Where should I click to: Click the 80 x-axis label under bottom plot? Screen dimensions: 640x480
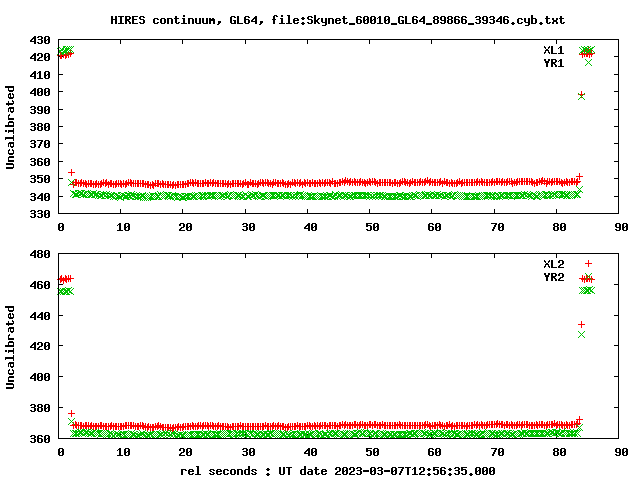click(559, 452)
